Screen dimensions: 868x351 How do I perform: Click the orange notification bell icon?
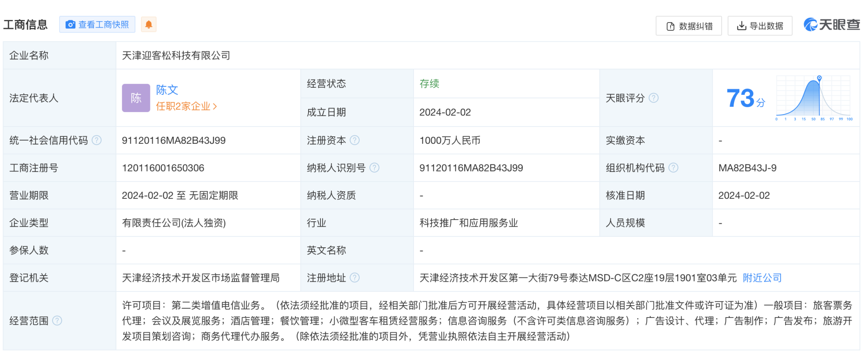point(149,25)
